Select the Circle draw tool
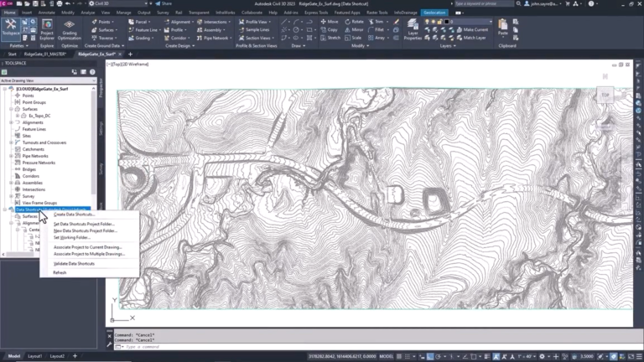Viewport: 644px width, 362px height. tap(296, 29)
